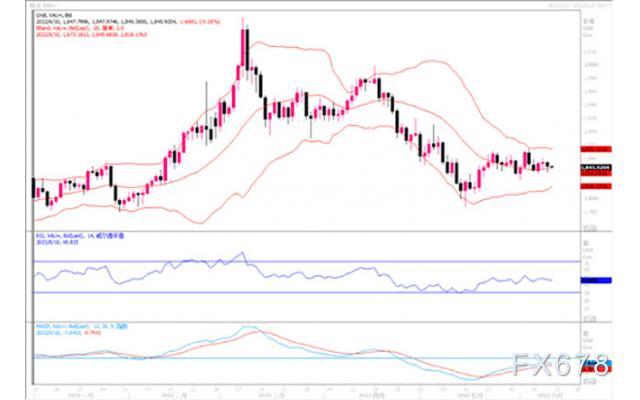This screenshot has height=400, width=640.
Task: Click the black current price tag on axis
Action: tap(596, 168)
